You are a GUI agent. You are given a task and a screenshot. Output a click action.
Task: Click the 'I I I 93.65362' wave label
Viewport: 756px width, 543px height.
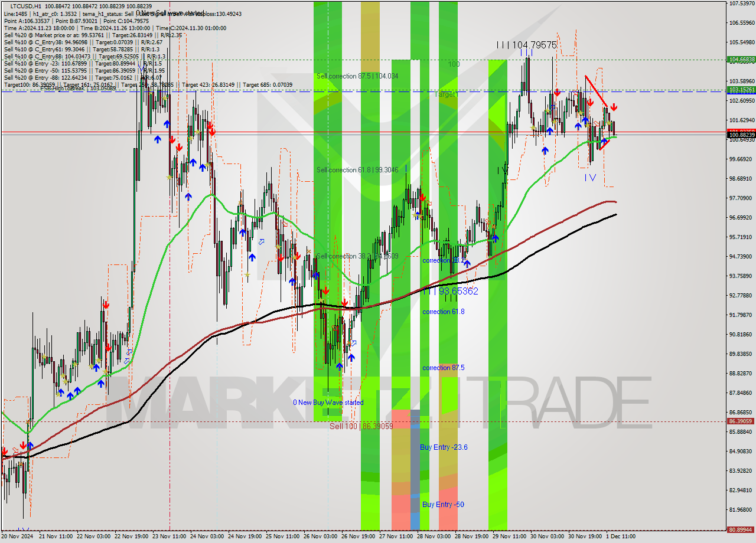(450, 291)
